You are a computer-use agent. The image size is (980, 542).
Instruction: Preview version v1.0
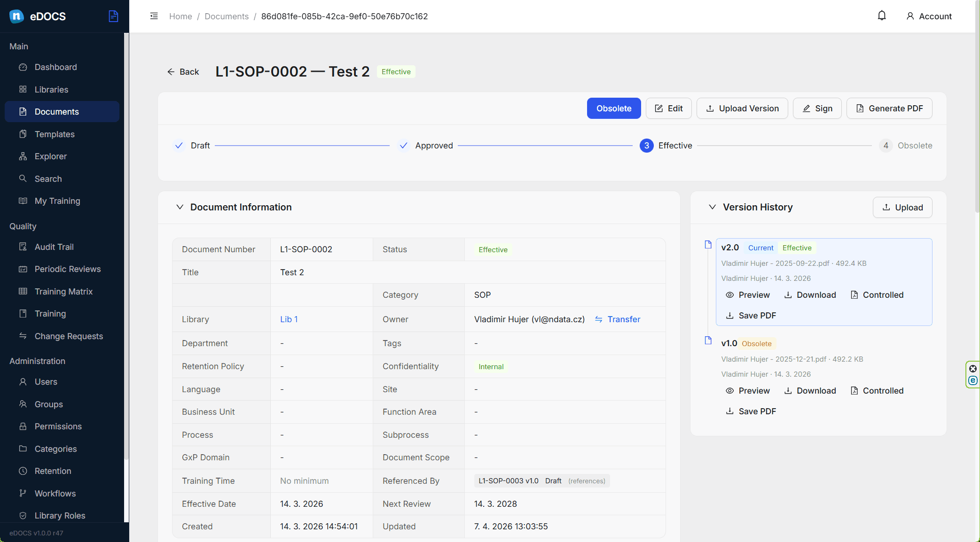748,391
